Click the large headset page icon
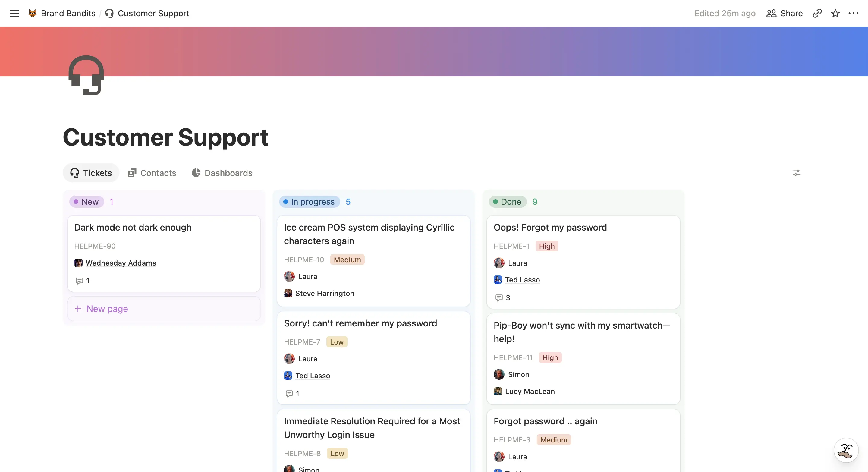 click(86, 75)
